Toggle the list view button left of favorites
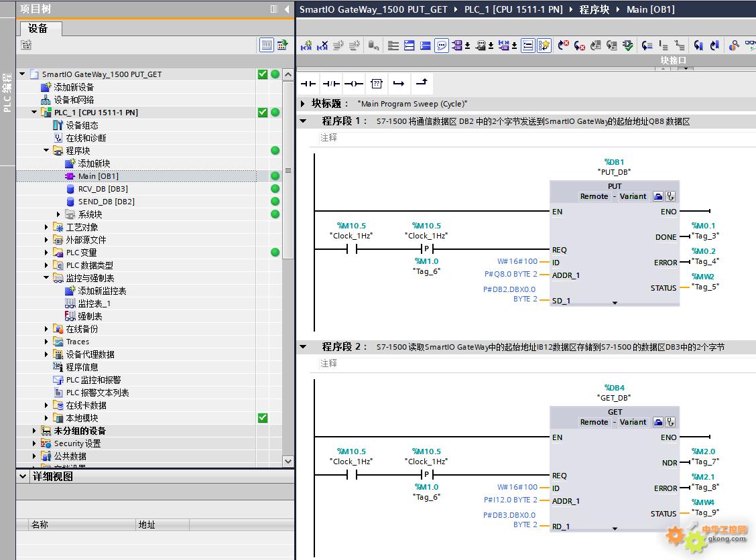The height and width of the screenshot is (560, 756). 528,46
